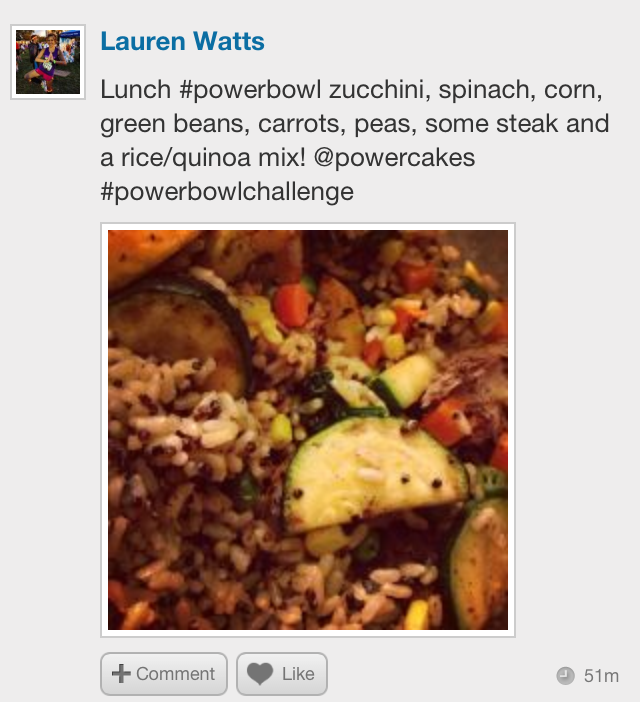The width and height of the screenshot is (640, 702).
Task: Click the clock icon next to 51m
Action: click(x=565, y=676)
